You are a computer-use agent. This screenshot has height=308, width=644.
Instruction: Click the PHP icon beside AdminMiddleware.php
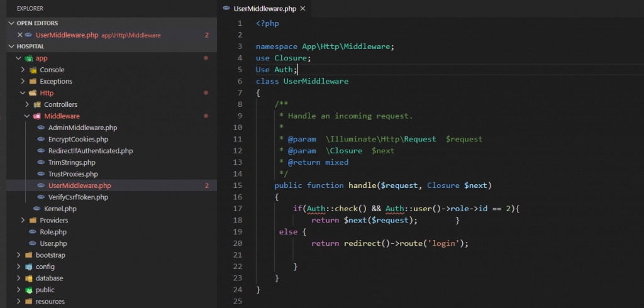[x=41, y=128]
